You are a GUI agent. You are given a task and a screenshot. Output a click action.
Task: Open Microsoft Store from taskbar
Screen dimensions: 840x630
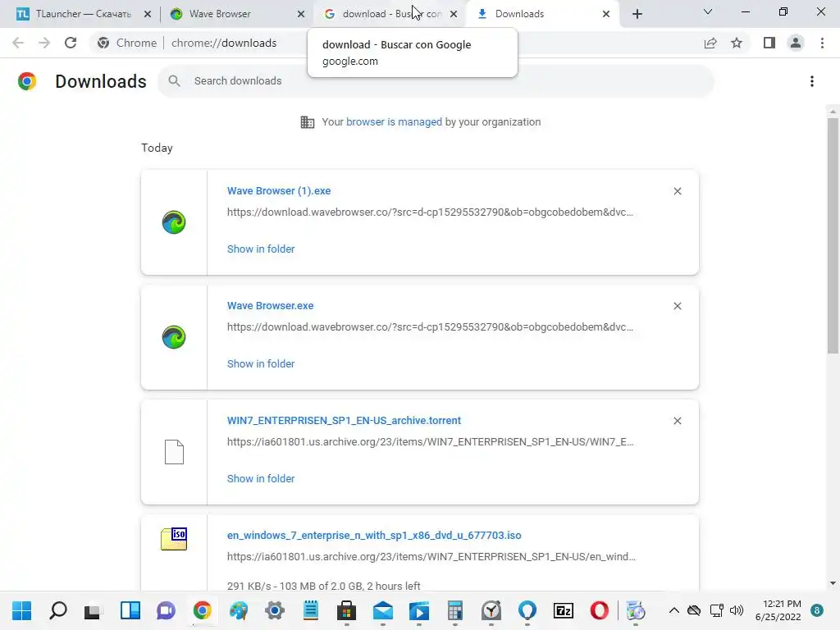point(347,610)
